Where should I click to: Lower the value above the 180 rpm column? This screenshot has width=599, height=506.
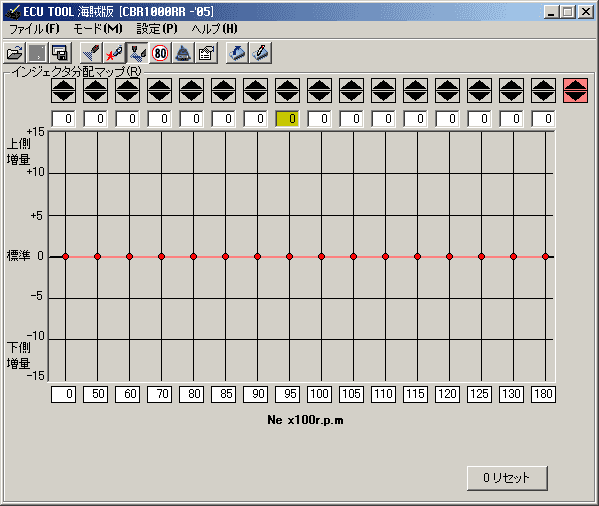544,96
